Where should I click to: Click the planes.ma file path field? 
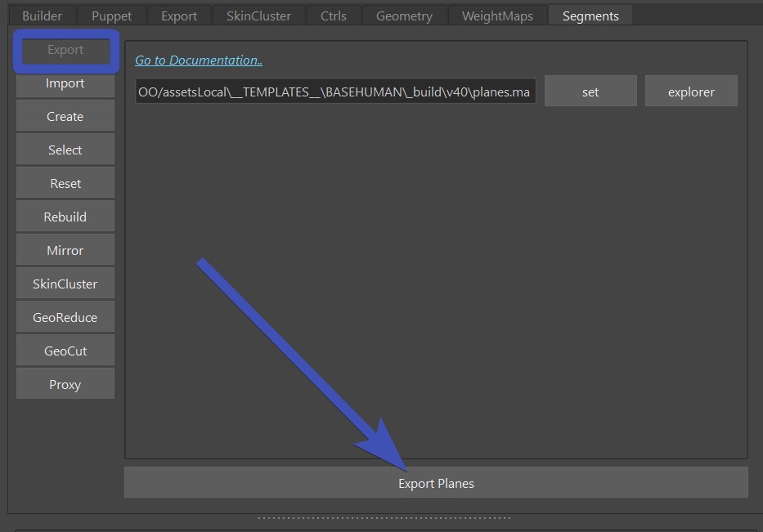coord(335,92)
